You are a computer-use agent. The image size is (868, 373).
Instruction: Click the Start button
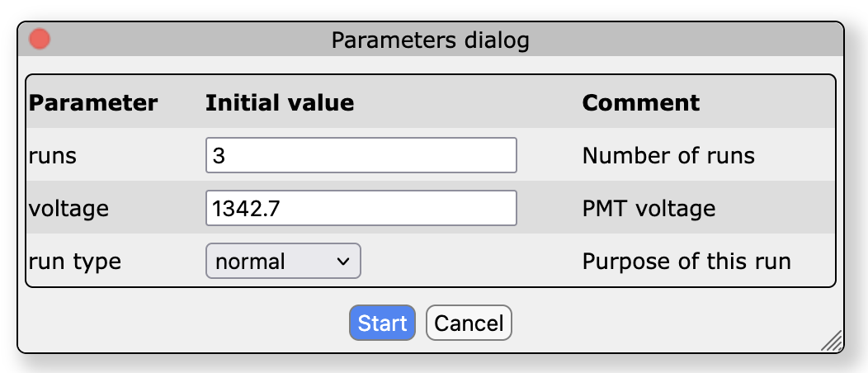[382, 323]
